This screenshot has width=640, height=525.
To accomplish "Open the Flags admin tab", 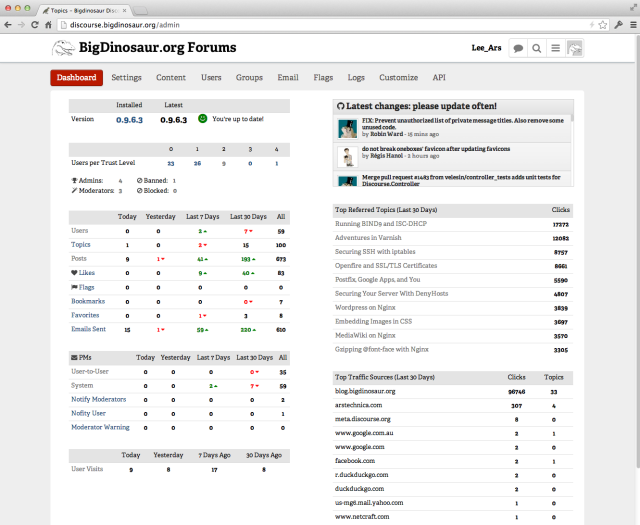I will pyautogui.click(x=323, y=78).
